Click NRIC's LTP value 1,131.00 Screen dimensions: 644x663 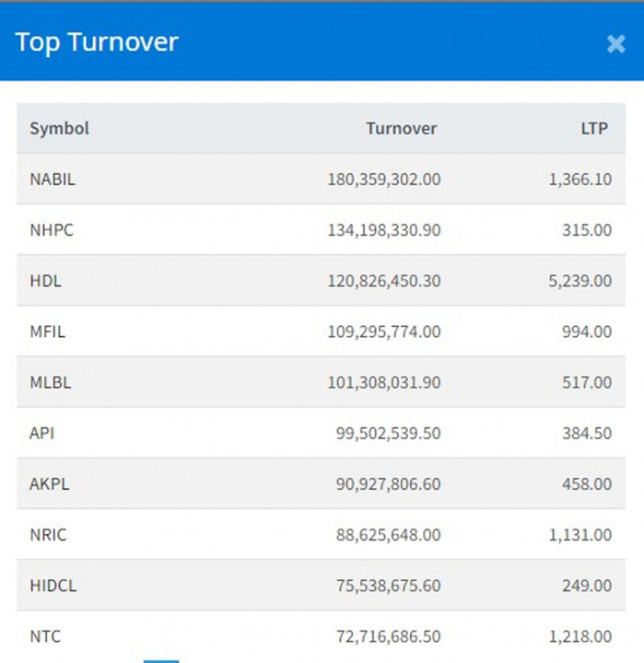tap(580, 534)
